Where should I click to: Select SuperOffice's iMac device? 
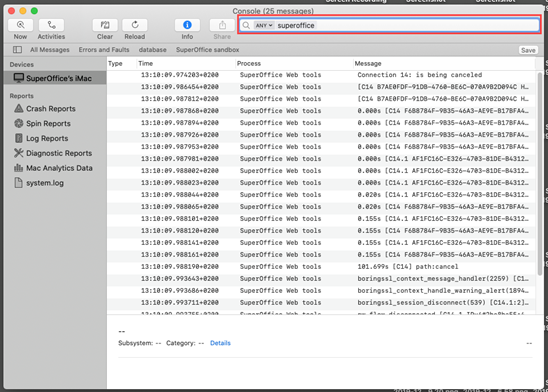click(x=55, y=78)
